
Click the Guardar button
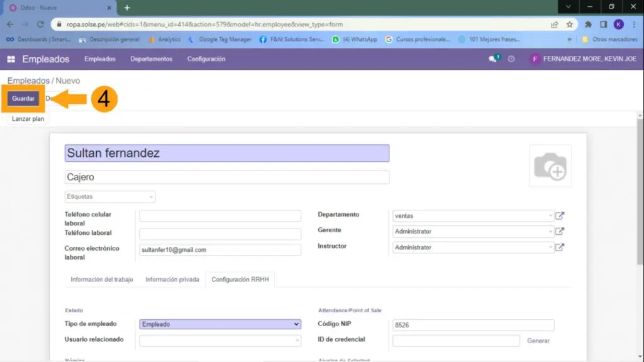click(x=23, y=99)
